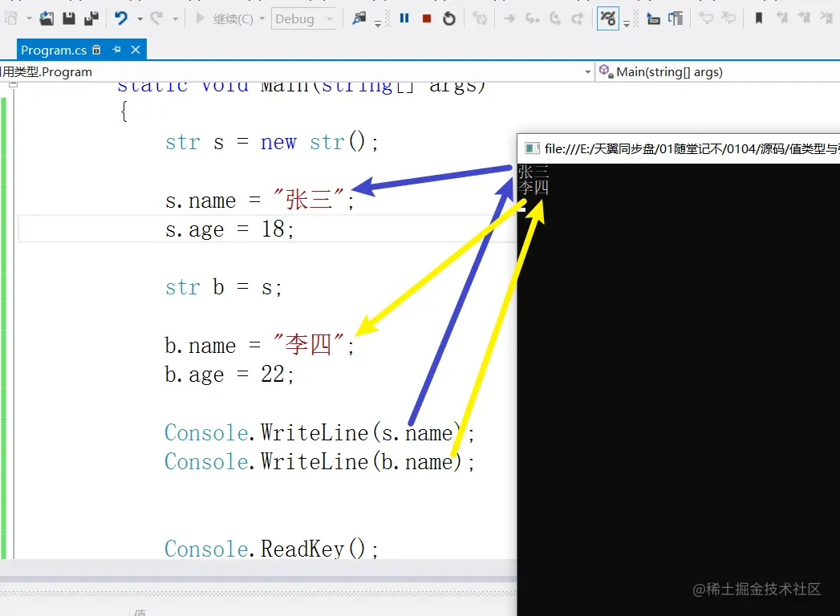
Task: Select the Program.cs document tab
Action: tap(54, 50)
